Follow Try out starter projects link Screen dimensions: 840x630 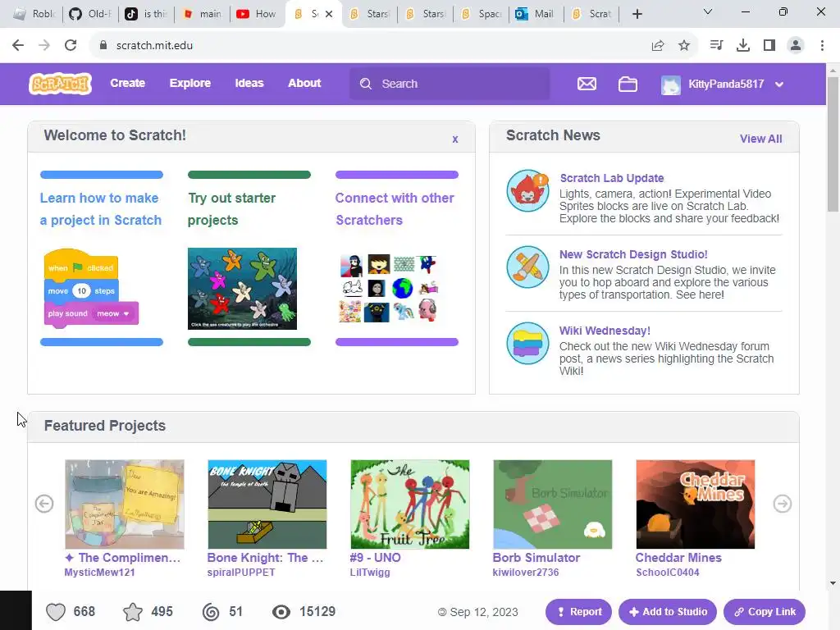(231, 209)
